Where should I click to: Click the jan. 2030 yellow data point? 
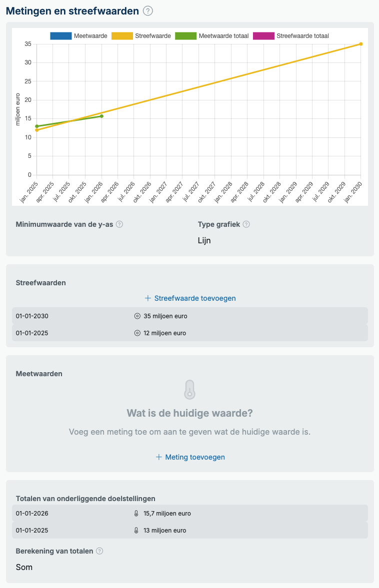(361, 44)
